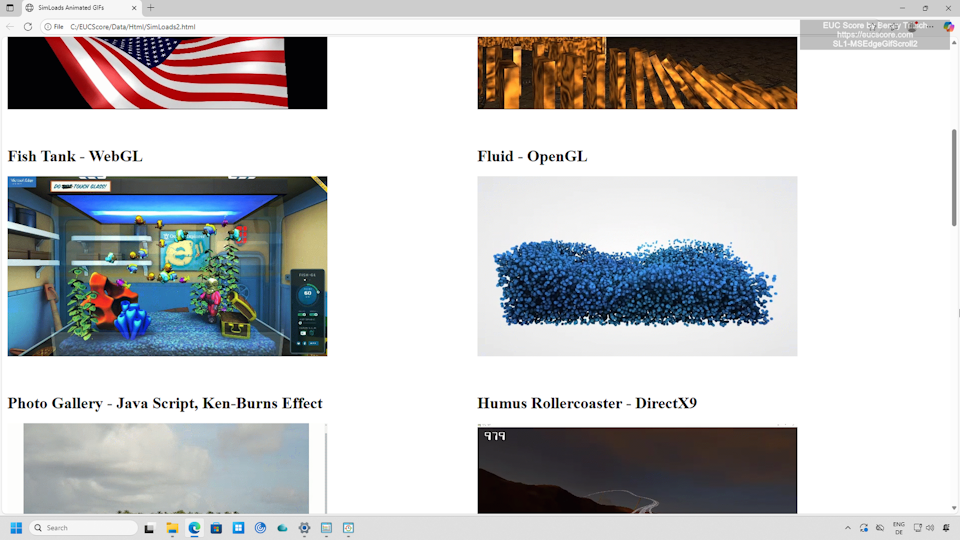960x540 pixels.
Task: Click the Fluid OpenGL particle image
Action: point(637,266)
